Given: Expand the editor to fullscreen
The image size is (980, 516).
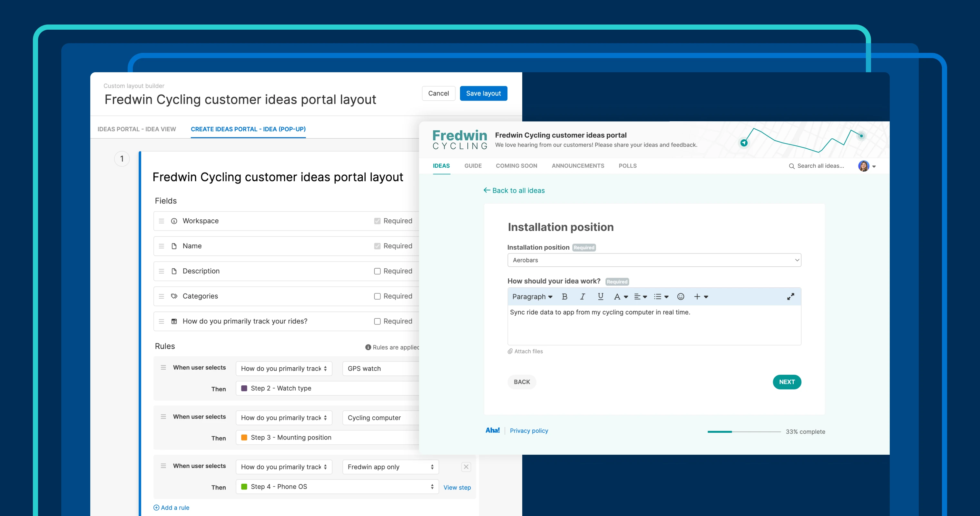Looking at the screenshot, I should (791, 296).
